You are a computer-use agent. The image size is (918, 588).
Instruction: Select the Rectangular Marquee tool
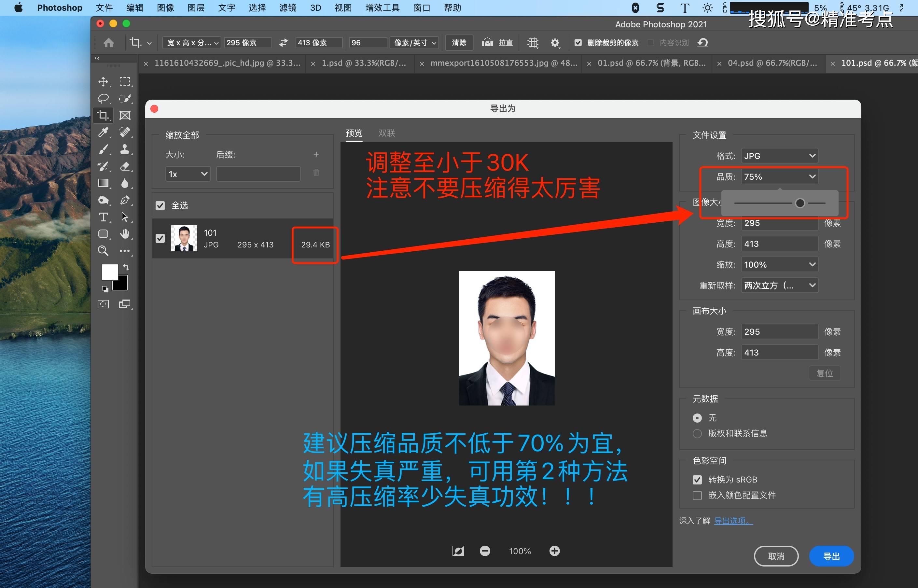(125, 81)
